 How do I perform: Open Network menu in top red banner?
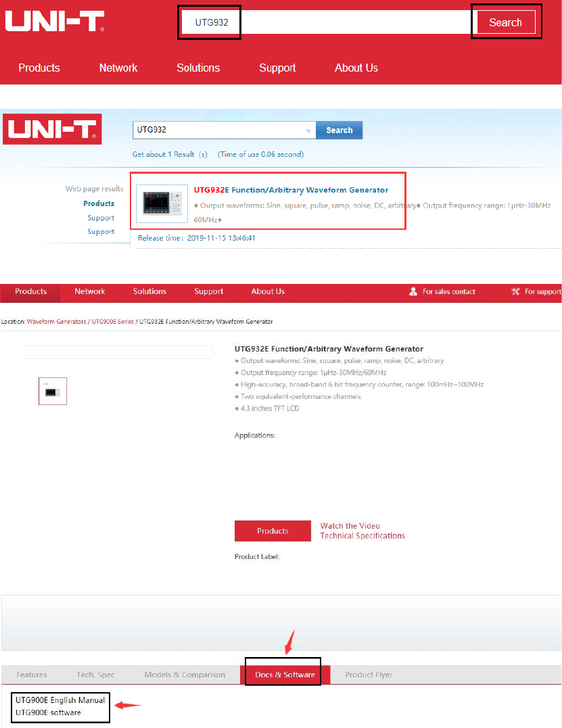coord(118,68)
